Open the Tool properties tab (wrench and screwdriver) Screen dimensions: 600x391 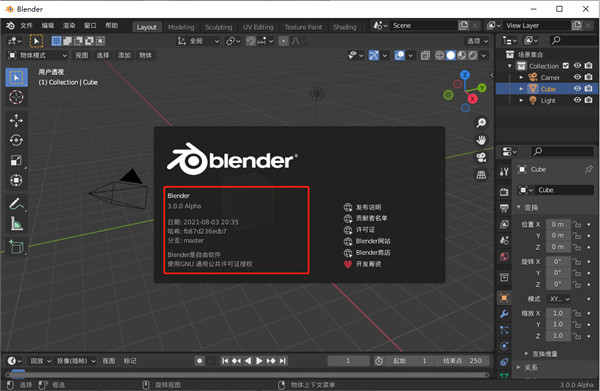[x=504, y=172]
